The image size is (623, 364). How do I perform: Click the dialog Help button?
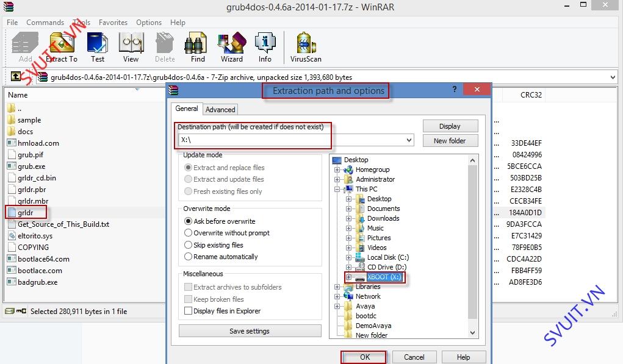click(x=463, y=357)
